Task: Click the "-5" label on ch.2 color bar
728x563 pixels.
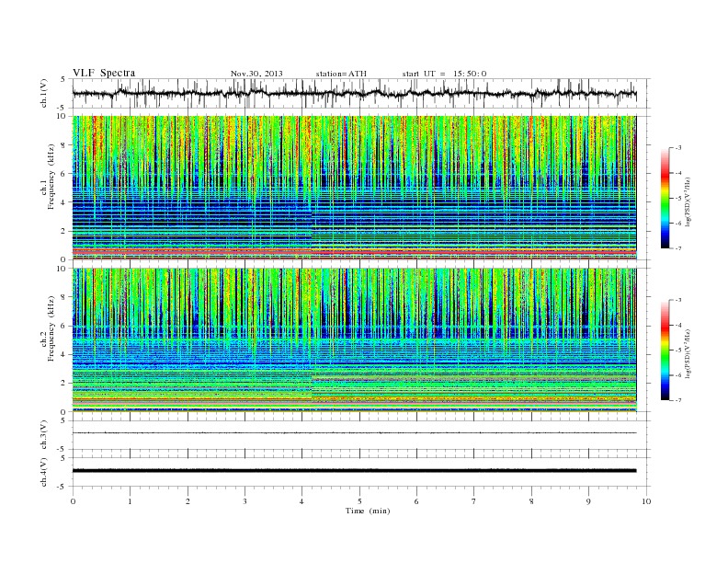Action: coord(677,350)
